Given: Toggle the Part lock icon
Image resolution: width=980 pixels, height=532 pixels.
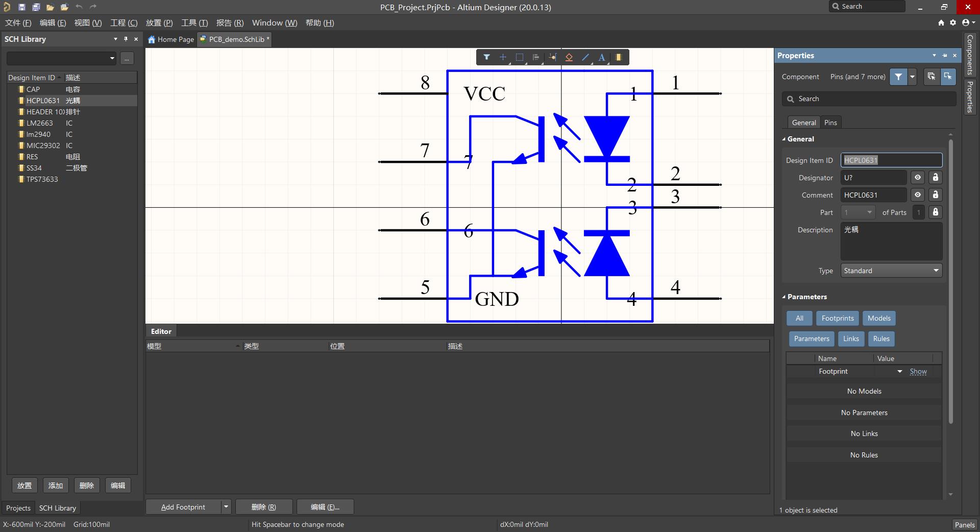Looking at the screenshot, I should [x=935, y=212].
